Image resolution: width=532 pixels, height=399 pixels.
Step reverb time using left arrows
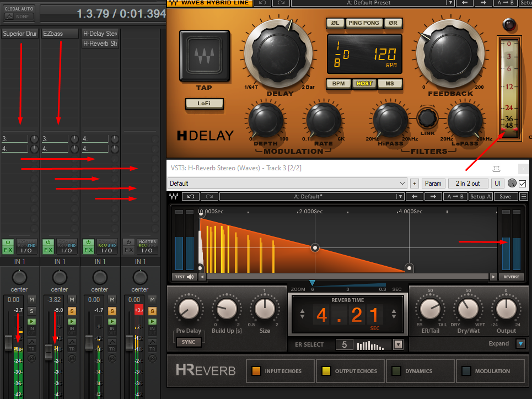(x=302, y=314)
